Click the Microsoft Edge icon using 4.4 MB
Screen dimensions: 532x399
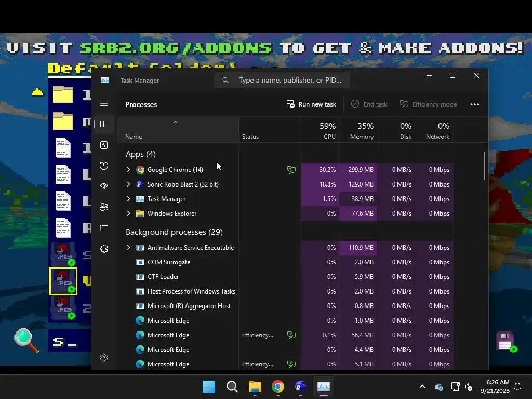click(x=140, y=350)
